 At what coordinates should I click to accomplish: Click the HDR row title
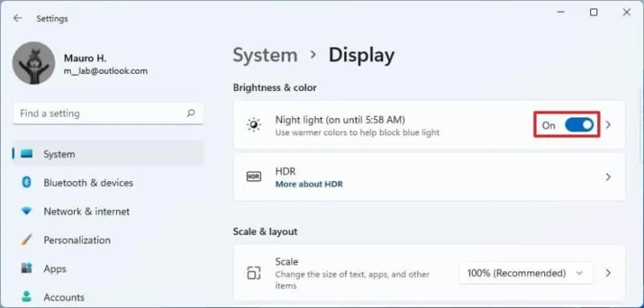coord(286,171)
